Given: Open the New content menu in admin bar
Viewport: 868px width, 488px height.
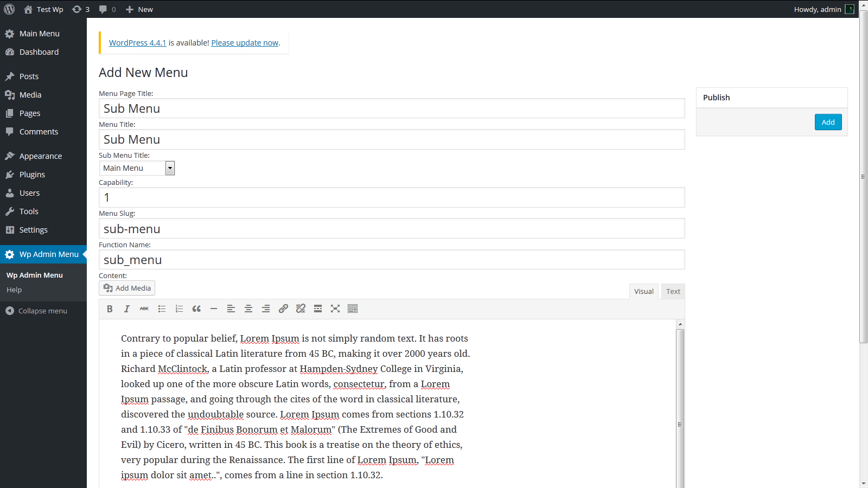Looking at the screenshot, I should coord(139,9).
